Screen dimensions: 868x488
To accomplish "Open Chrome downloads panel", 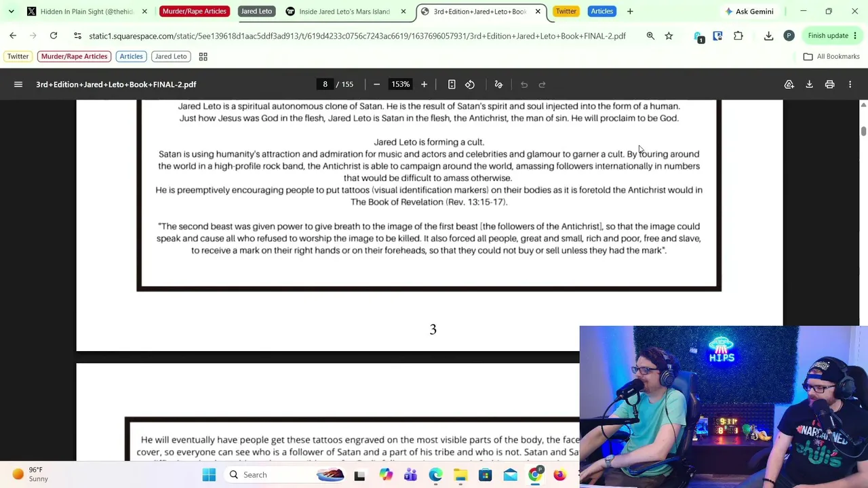I will (768, 36).
